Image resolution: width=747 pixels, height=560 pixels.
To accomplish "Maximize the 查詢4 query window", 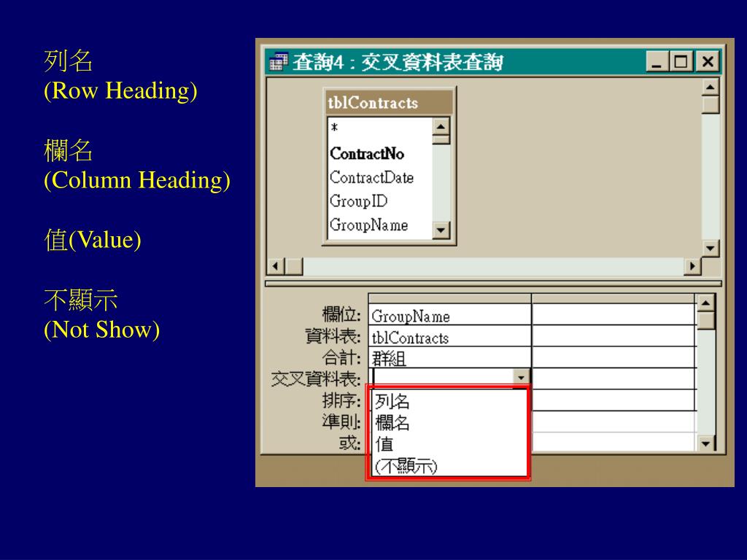I will coord(681,62).
